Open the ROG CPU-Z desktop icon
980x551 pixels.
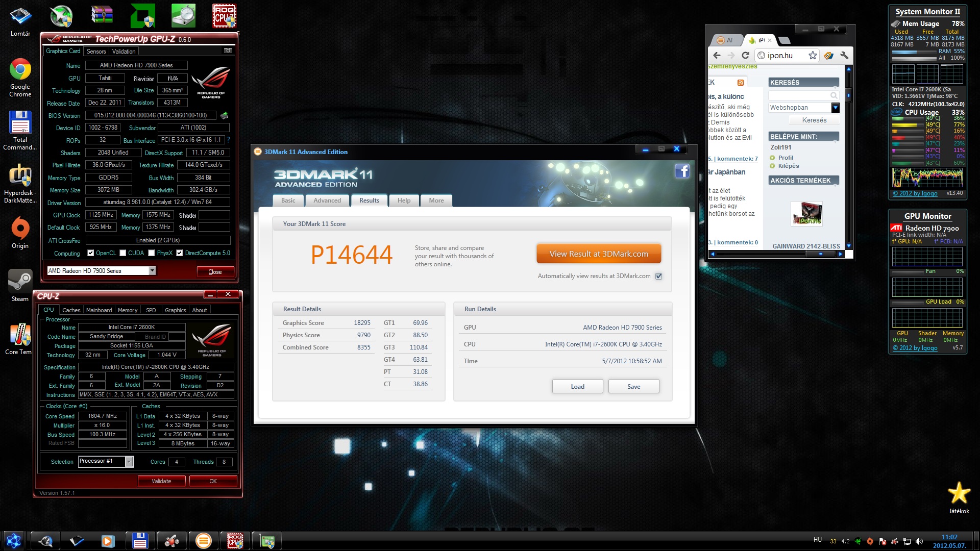click(x=224, y=15)
